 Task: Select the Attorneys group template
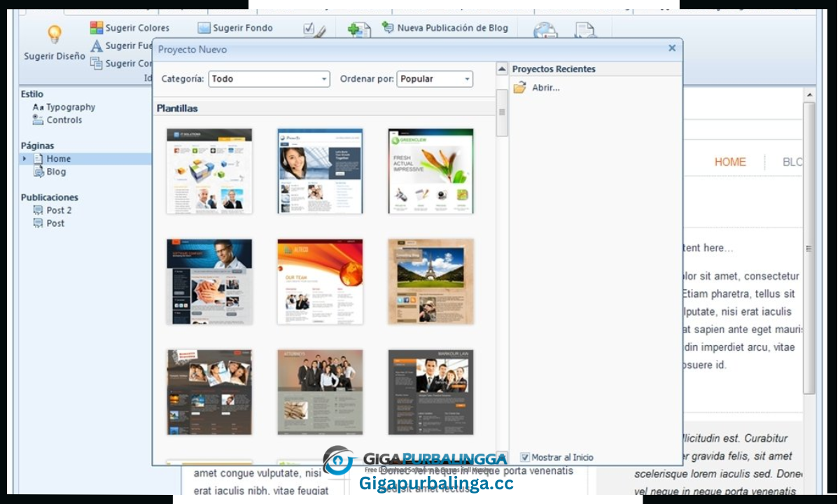click(x=320, y=392)
